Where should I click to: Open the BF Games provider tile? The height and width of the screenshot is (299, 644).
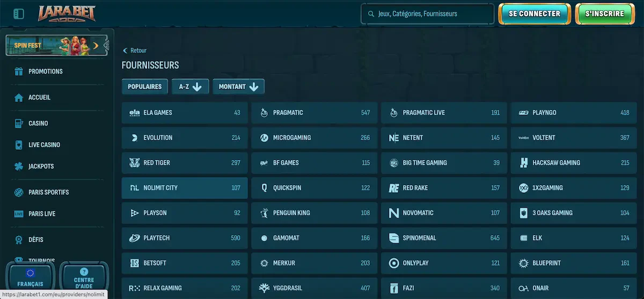[x=314, y=163]
